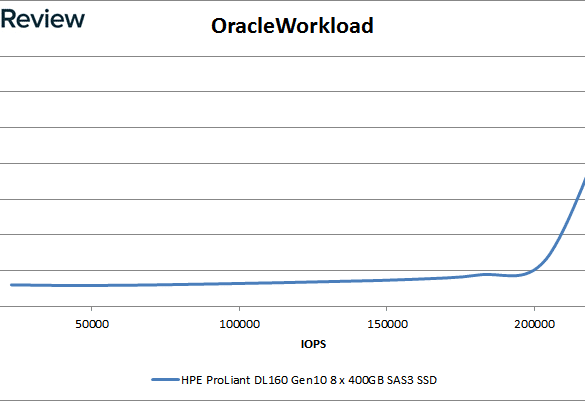This screenshot has width=585, height=401.
Task: Click the IOPS axis label
Action: 313,344
